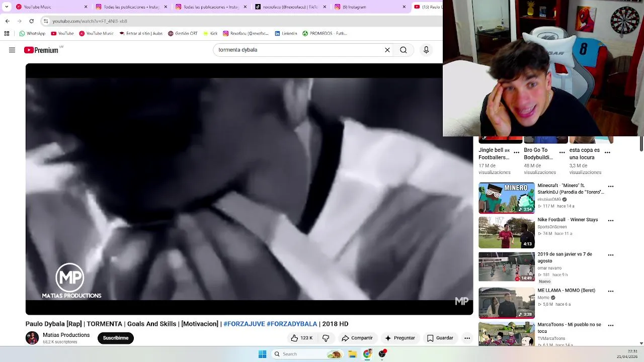Open Gestión ORT bookmark

(x=183, y=33)
